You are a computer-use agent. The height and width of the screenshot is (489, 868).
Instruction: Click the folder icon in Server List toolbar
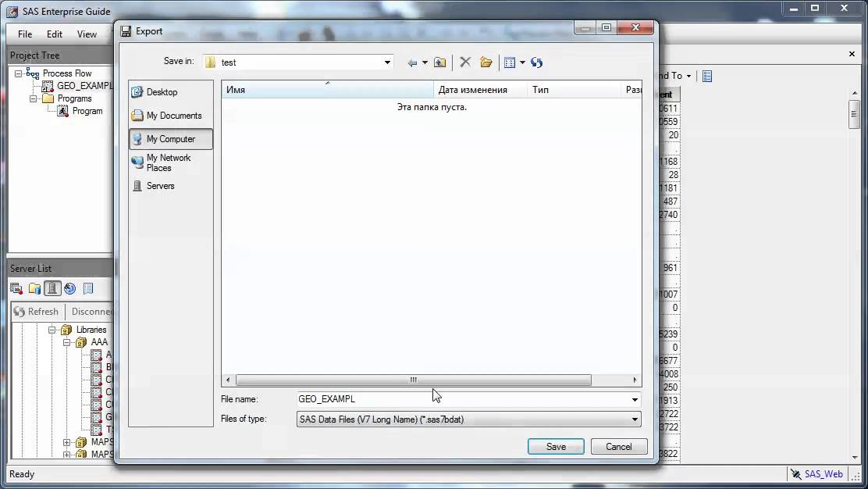click(x=34, y=288)
